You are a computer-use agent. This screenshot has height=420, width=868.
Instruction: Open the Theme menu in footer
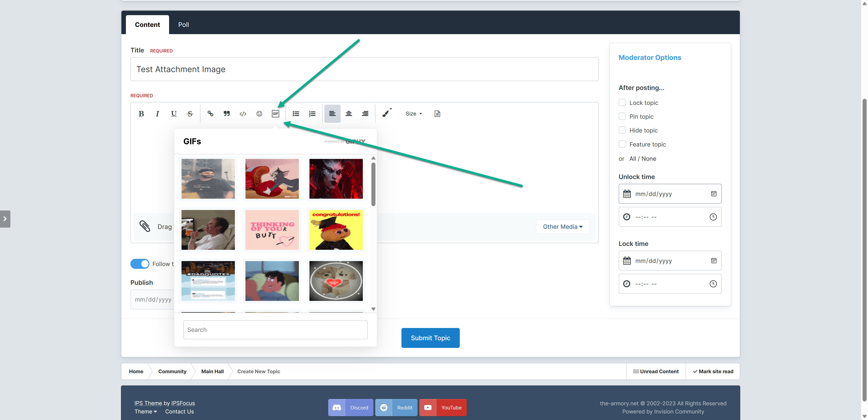(146, 412)
